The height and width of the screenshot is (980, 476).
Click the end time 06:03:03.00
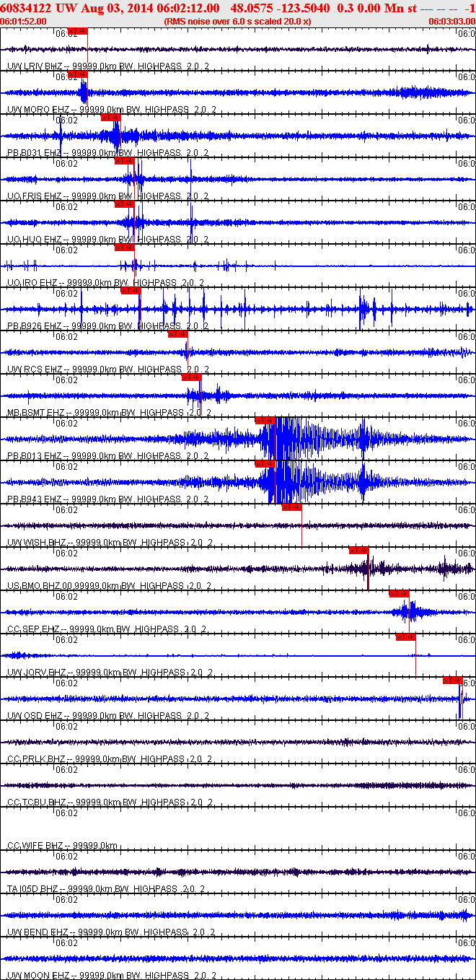[452, 22]
